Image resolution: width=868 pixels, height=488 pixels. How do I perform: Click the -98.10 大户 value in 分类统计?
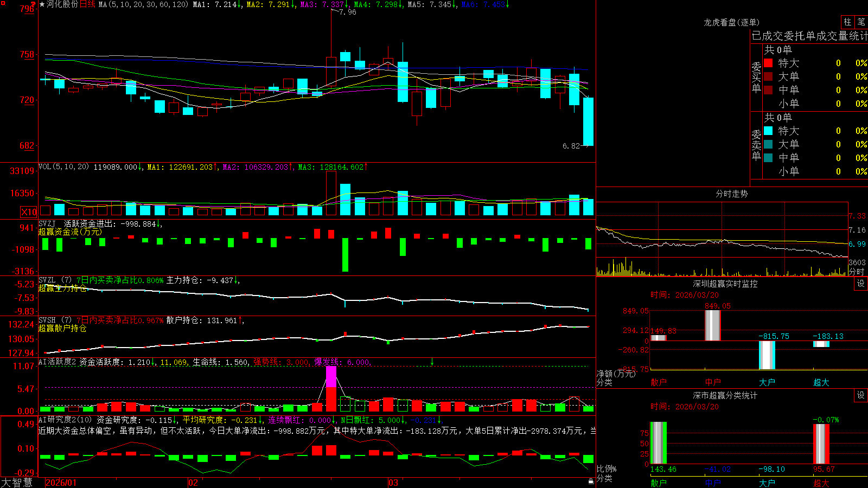[x=771, y=469]
